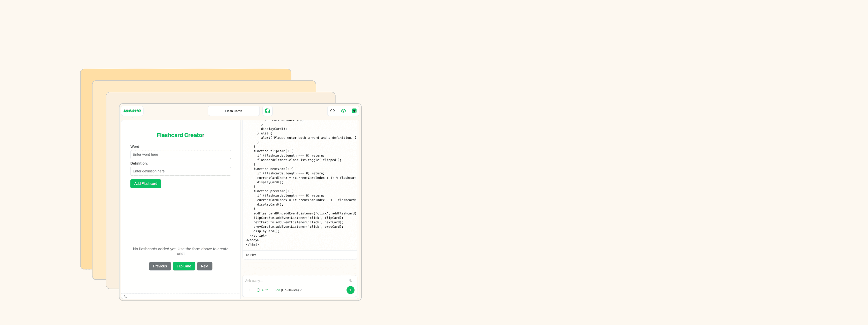Click the plus attachment icon
This screenshot has height=325, width=868.
point(249,290)
